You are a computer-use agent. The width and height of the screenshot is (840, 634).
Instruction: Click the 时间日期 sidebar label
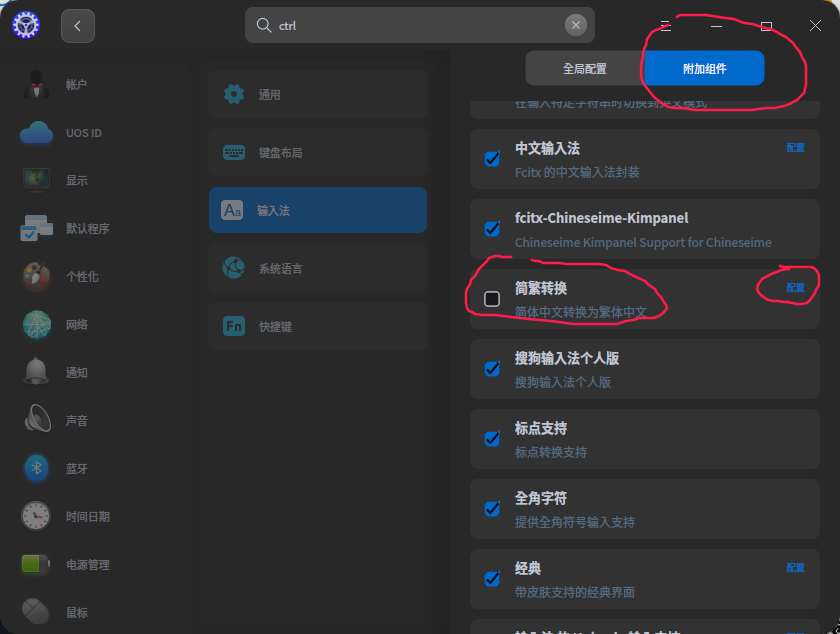87,517
